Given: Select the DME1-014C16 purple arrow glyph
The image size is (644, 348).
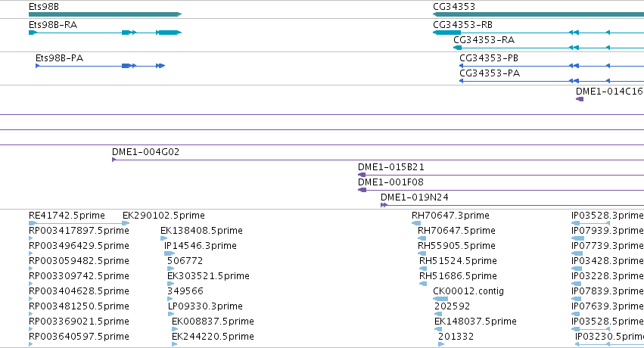Looking at the screenshot, I should click(580, 99).
